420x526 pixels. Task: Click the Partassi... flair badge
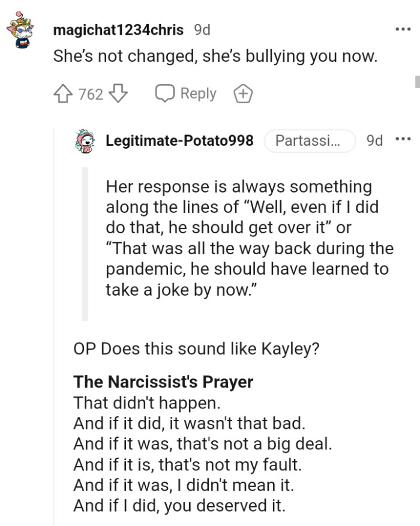point(310,140)
